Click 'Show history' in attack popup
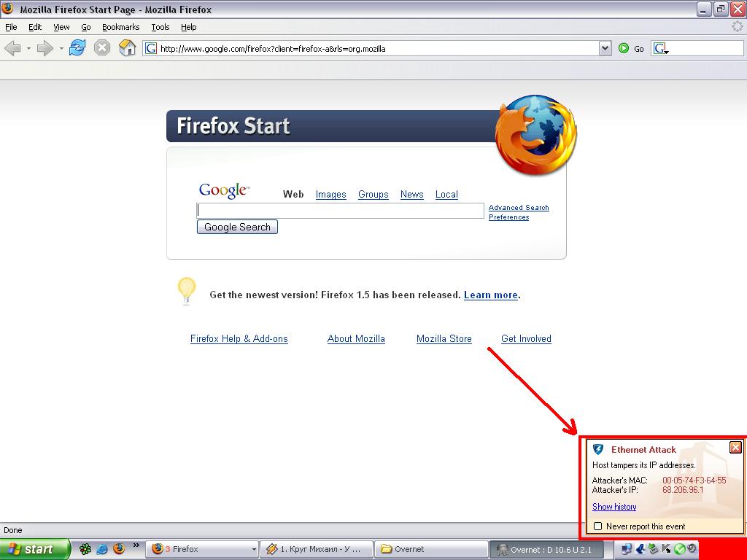The height and width of the screenshot is (560, 747). click(x=614, y=507)
